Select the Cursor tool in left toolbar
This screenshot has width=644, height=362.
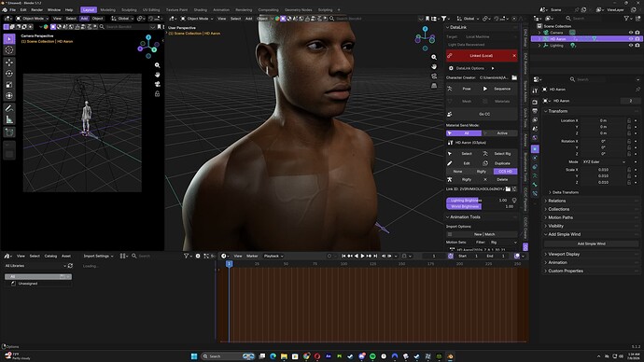pyautogui.click(x=9, y=50)
